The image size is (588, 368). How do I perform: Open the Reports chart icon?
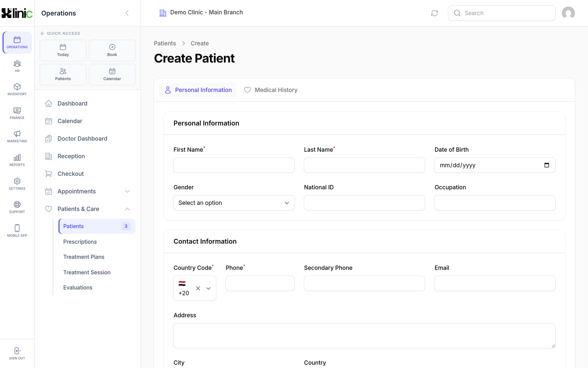pos(17,160)
